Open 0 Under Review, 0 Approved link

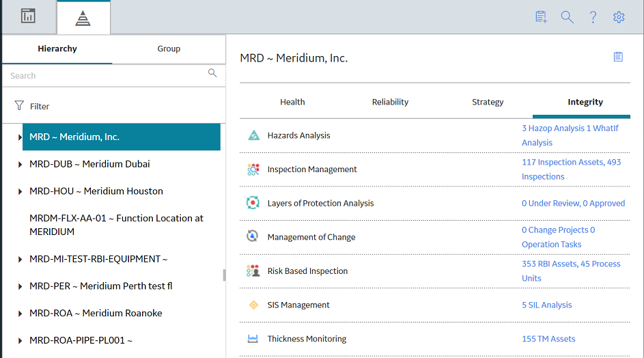pos(574,203)
